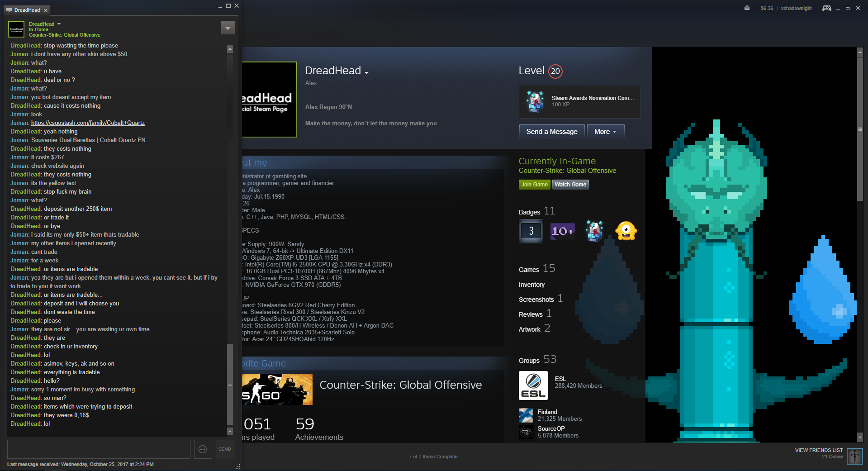
Task: Click the yellow one-eyed monster badge
Action: (x=626, y=231)
